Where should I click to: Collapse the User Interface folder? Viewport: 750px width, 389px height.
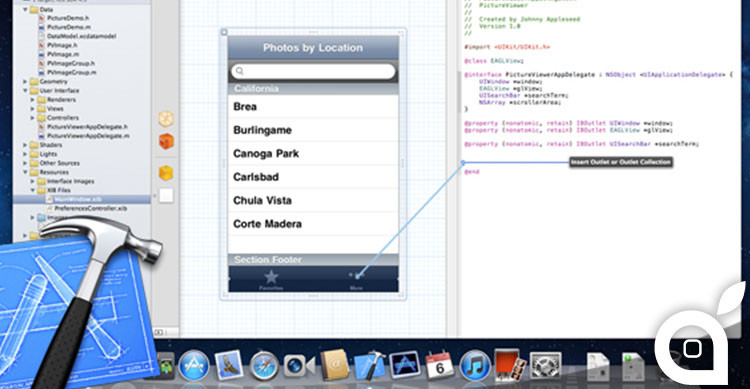[25, 90]
